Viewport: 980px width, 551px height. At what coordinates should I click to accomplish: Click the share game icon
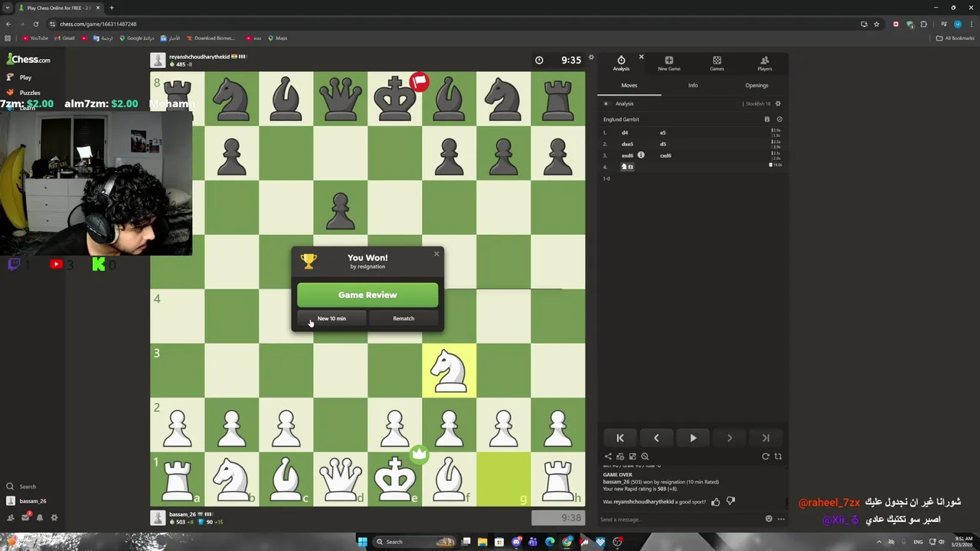(609, 456)
